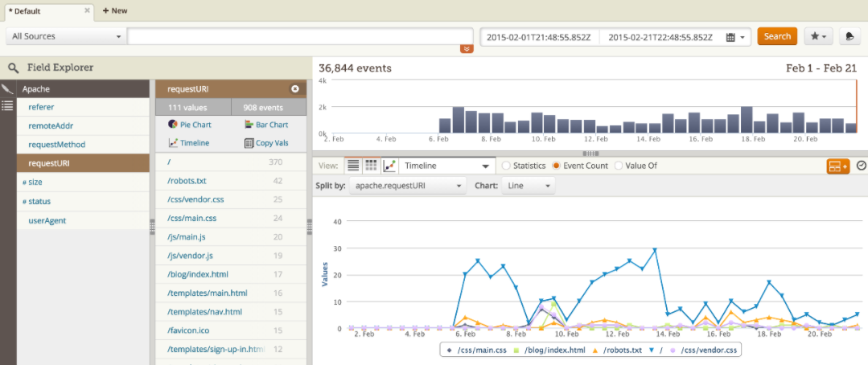Edit the end time 2015-02-21 field

(660, 37)
